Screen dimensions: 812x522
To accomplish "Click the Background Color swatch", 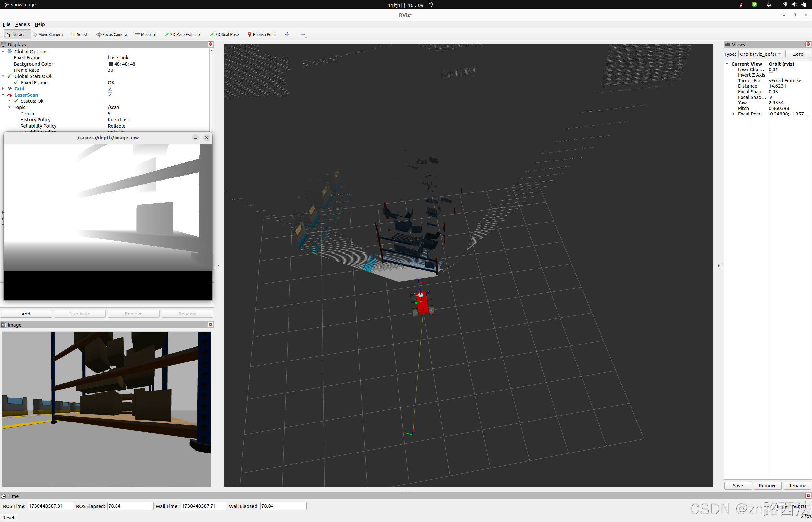I will coord(111,64).
